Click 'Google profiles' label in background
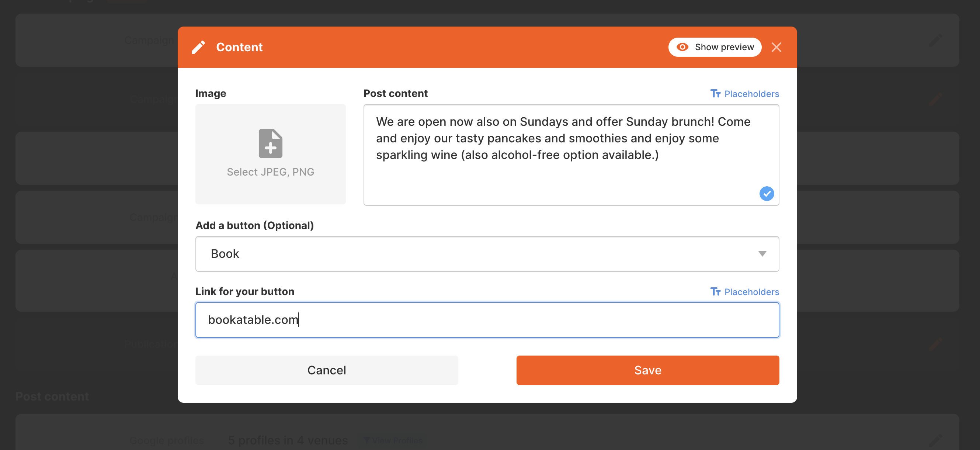Image resolution: width=980 pixels, height=450 pixels. click(x=167, y=440)
